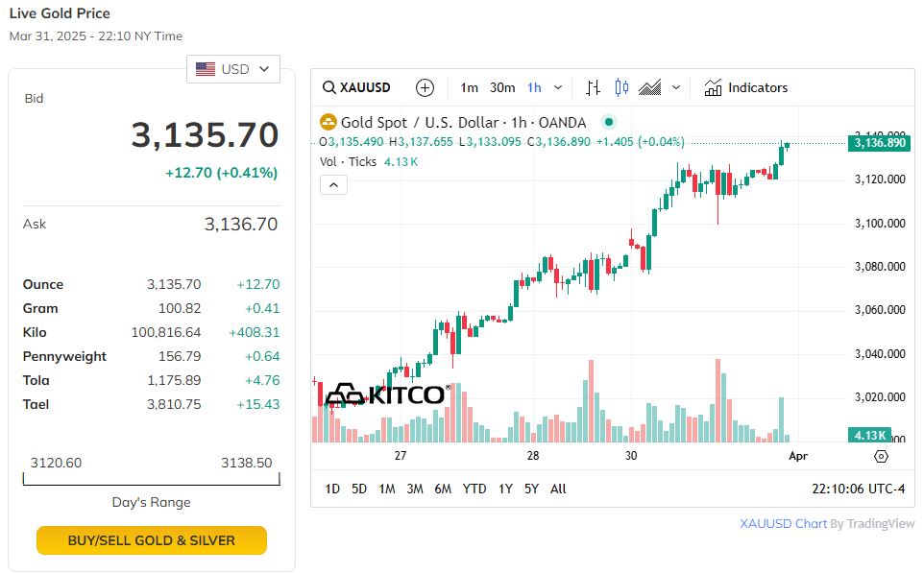Open Indicators from the chart toolbar
The image size is (924, 573).
[x=746, y=88]
